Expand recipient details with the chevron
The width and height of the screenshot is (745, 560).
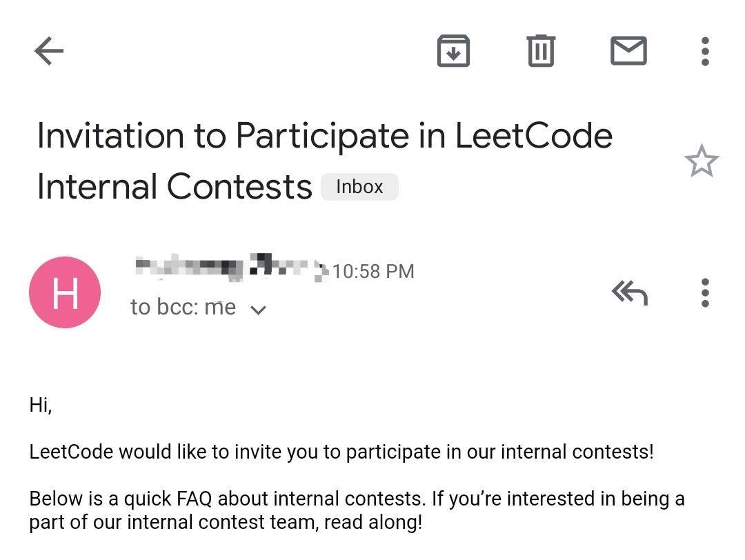[258, 310]
